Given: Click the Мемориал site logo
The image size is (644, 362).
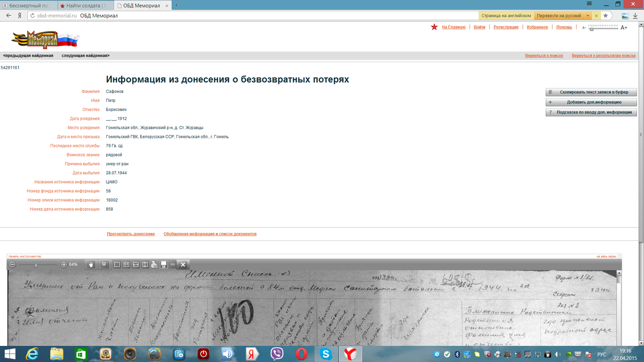Looking at the screenshot, I should 46,39.
